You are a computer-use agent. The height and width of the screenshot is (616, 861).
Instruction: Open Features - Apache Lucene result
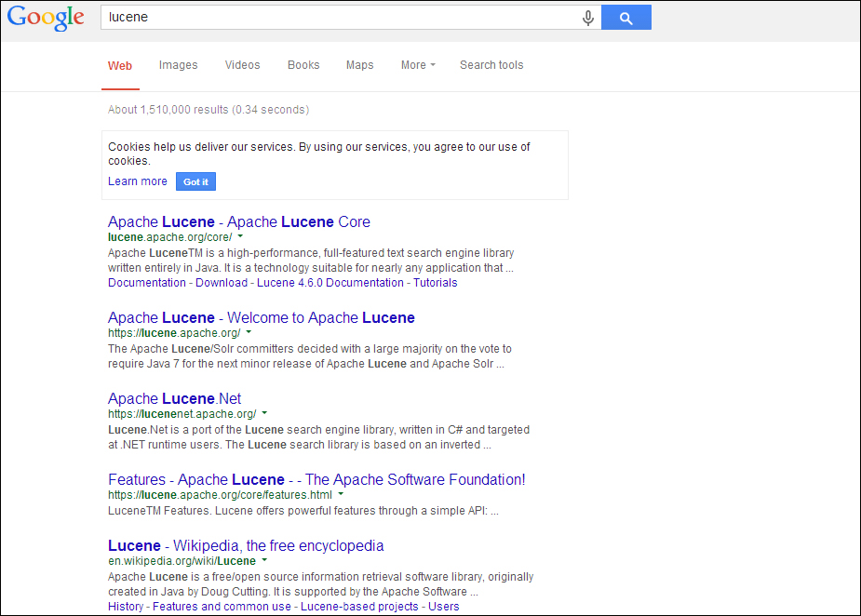[x=316, y=480]
